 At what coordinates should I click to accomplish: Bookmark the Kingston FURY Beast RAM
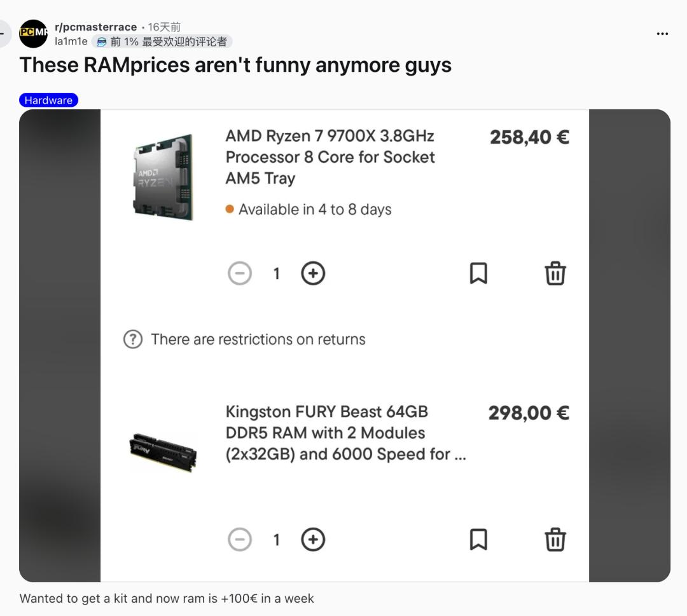[x=478, y=539]
